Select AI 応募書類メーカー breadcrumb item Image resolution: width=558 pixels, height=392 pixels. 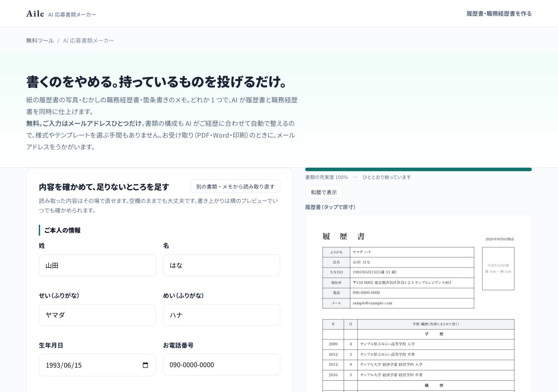coord(88,41)
